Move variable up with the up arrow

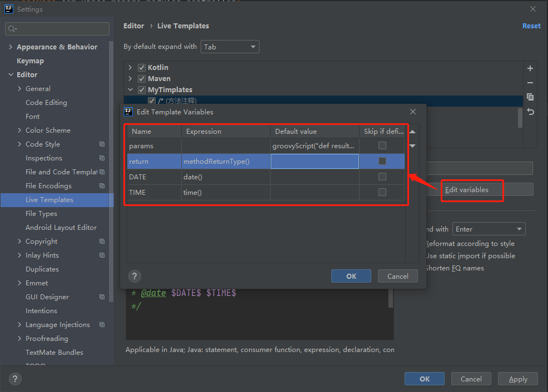point(412,132)
